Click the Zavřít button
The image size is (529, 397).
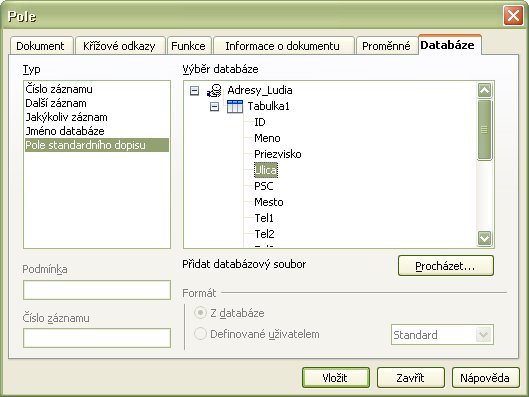click(411, 378)
